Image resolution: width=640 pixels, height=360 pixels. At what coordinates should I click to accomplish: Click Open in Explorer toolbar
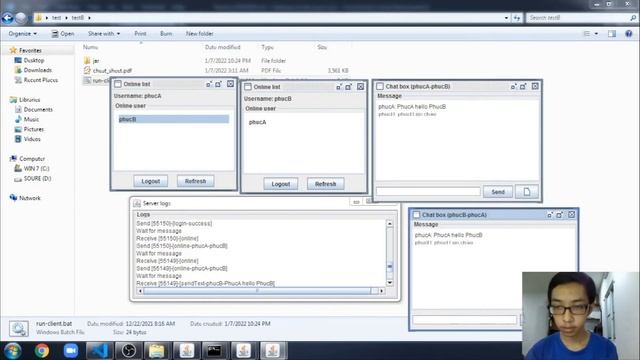point(63,34)
